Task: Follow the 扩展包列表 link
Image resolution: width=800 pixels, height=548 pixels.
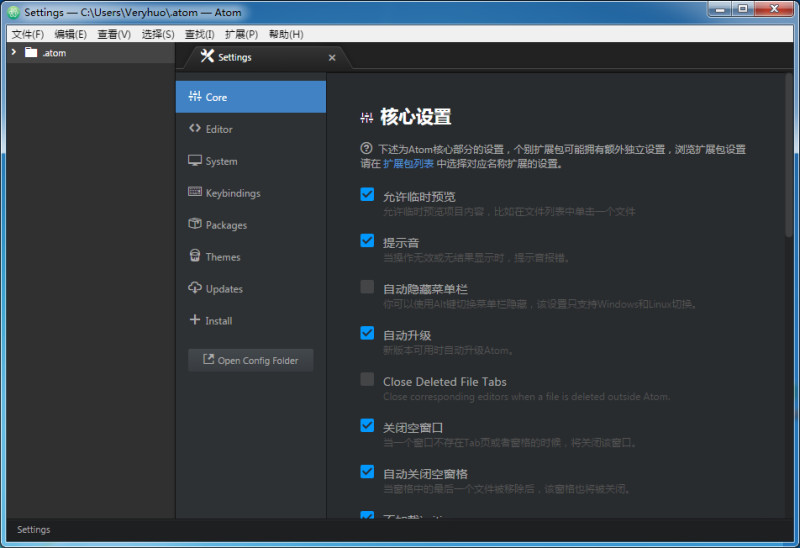Action: (408, 164)
